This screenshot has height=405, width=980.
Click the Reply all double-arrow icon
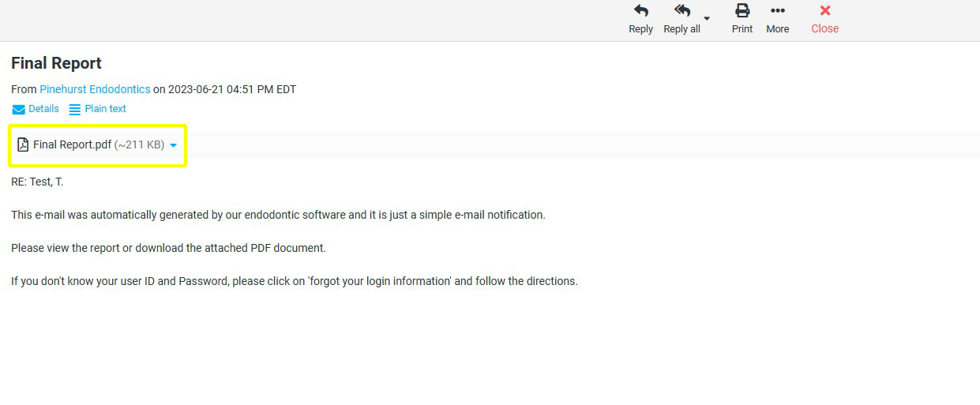(682, 11)
